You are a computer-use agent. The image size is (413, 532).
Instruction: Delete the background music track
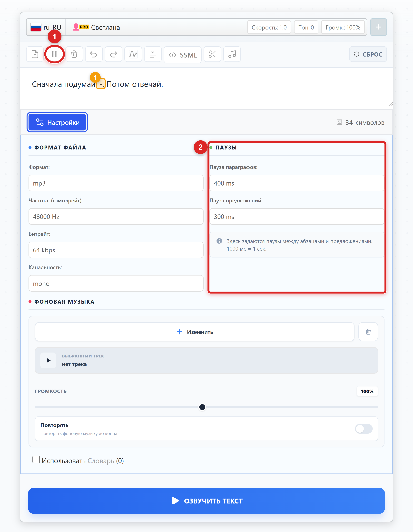tap(368, 332)
